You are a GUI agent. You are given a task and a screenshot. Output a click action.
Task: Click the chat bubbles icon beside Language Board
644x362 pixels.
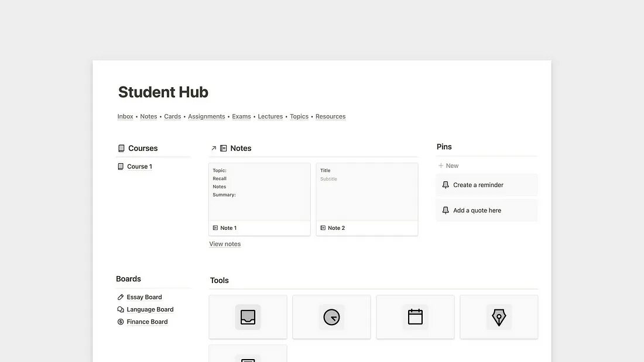(121, 309)
